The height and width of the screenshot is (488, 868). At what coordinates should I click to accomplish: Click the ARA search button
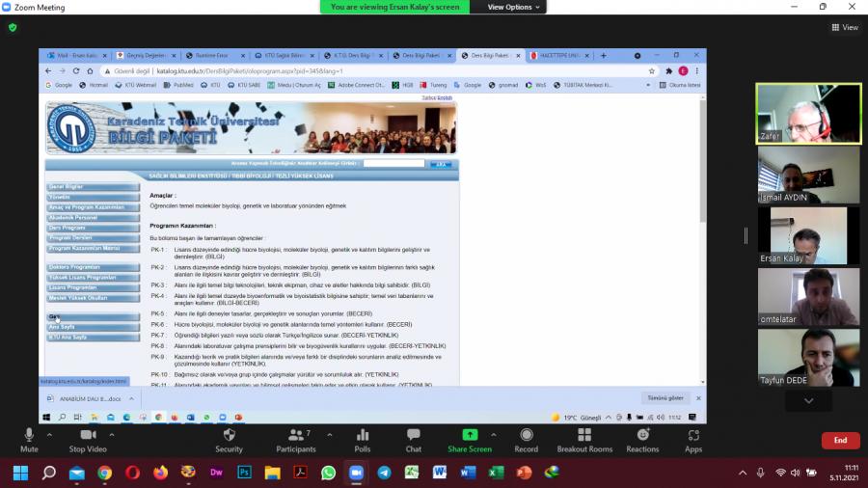(x=441, y=164)
